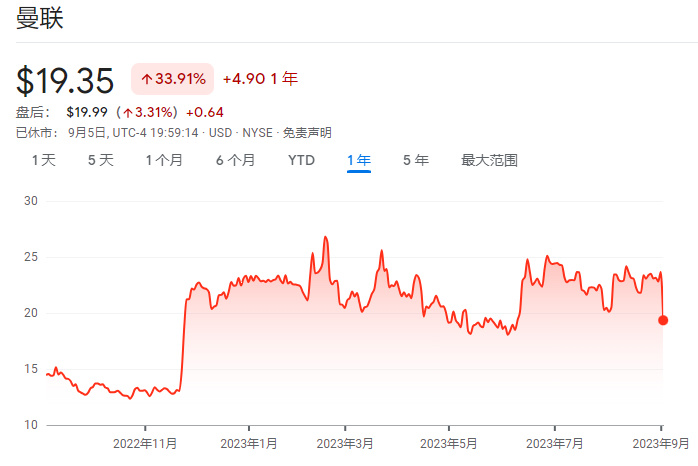Click the 2023年7月 axis label
Viewport: 698px width, 466px height.
pos(555,444)
